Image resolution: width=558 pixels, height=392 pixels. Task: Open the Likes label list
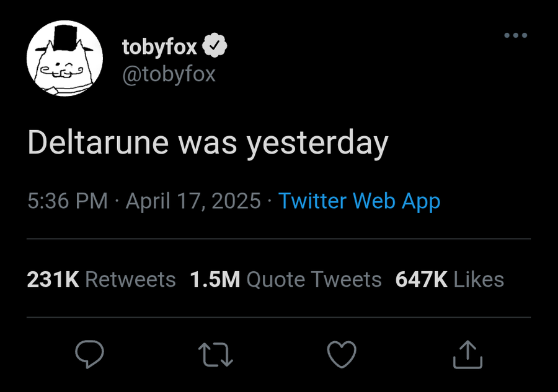tap(479, 279)
